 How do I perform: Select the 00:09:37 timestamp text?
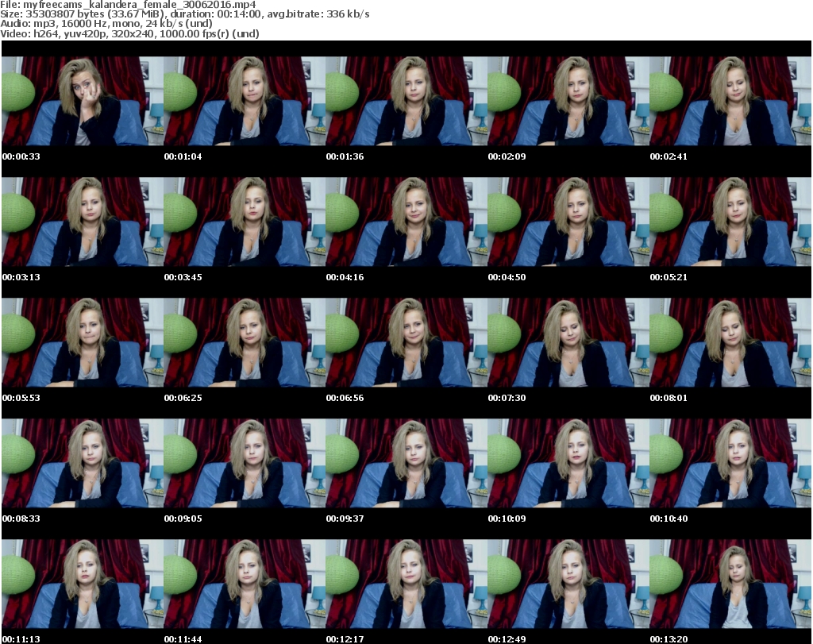tap(345, 519)
